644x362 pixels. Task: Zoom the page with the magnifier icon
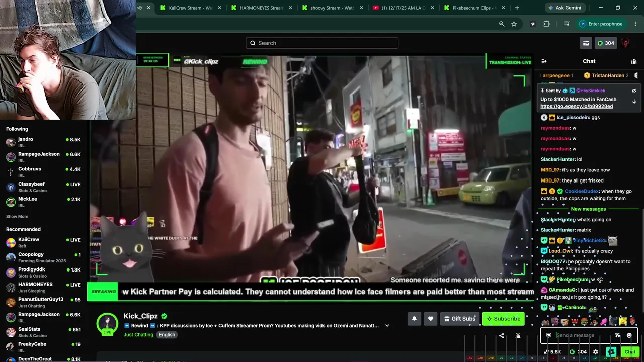502,24
